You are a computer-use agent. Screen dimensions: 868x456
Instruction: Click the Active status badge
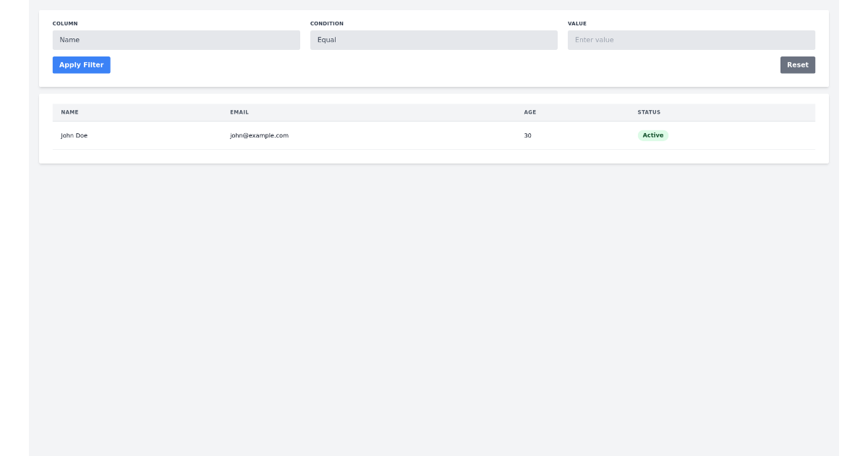[x=652, y=135]
